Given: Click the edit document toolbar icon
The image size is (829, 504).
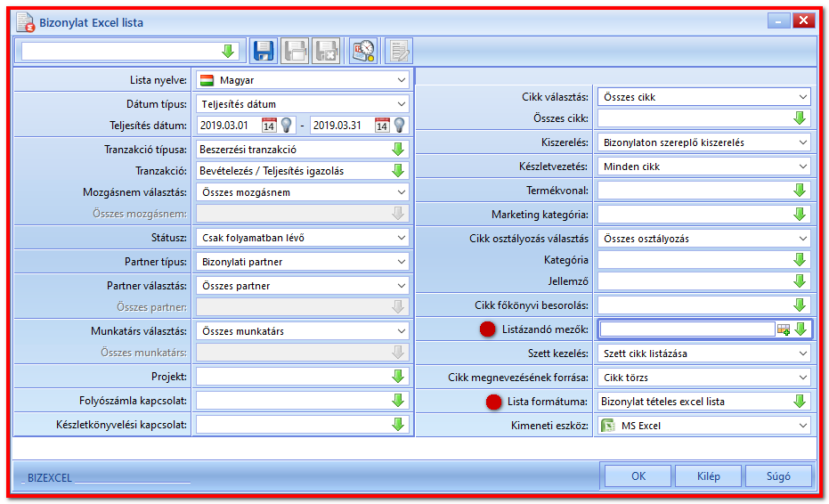Looking at the screenshot, I should (399, 51).
